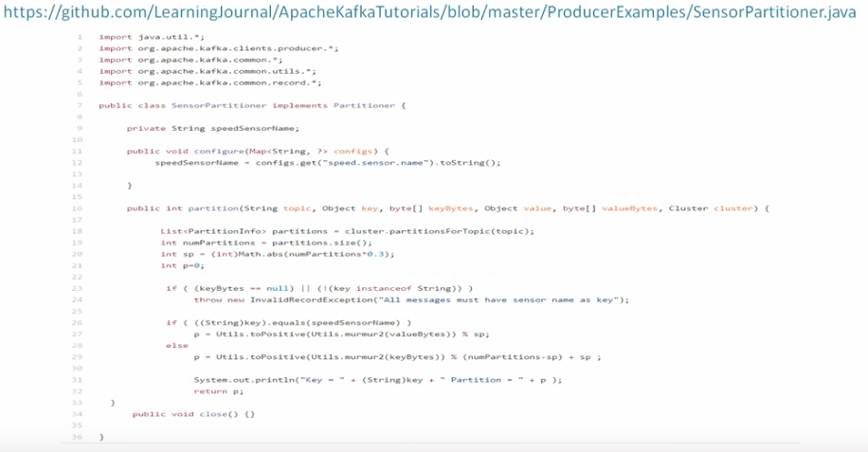This screenshot has width=868, height=452.
Task: Click the 'return p;' statement
Action: [x=219, y=391]
